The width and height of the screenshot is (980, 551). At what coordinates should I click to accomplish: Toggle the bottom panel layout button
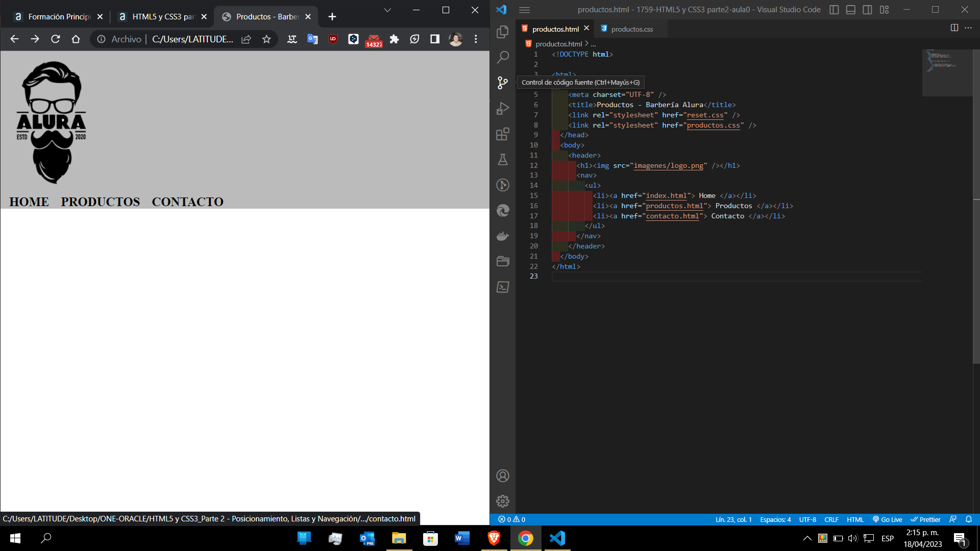851,10
